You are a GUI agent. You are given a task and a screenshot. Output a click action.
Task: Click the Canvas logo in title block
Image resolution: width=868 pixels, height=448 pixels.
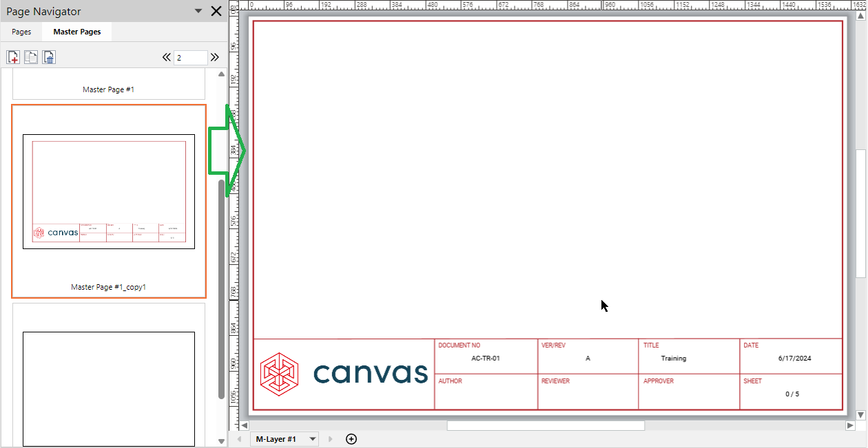tap(344, 374)
